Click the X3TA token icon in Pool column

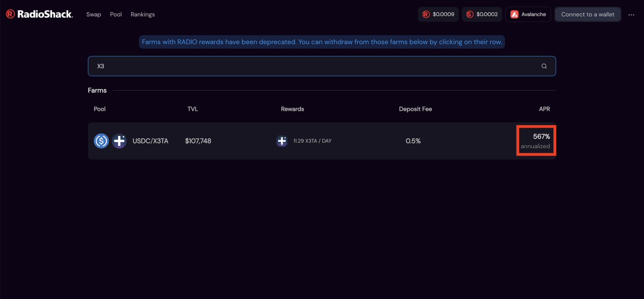[119, 141]
